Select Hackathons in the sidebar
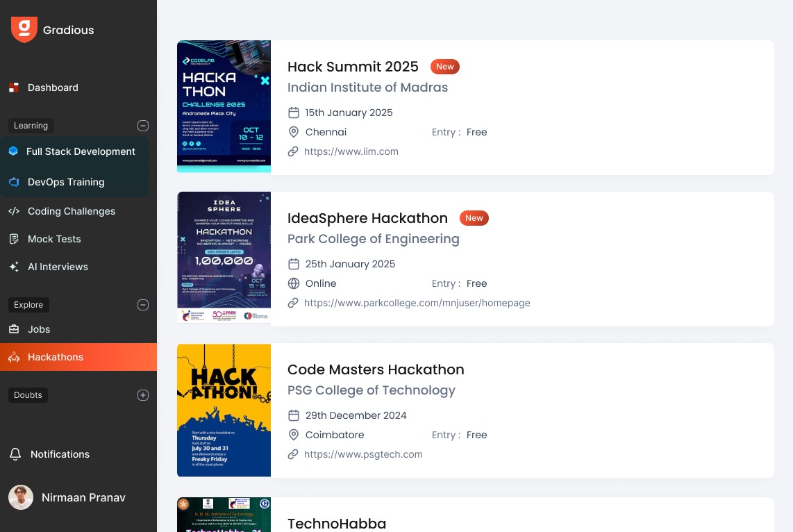Viewport: 793px width, 532px height. point(56,357)
